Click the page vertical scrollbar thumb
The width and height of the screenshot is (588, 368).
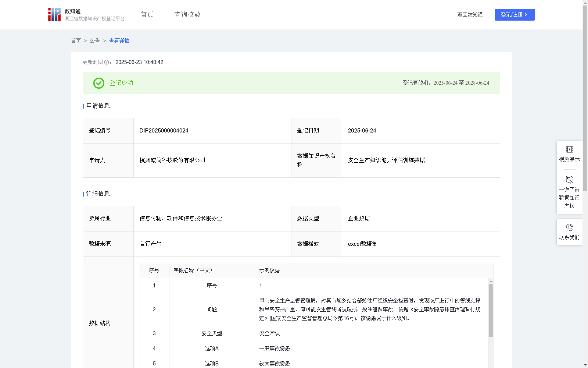(585, 98)
